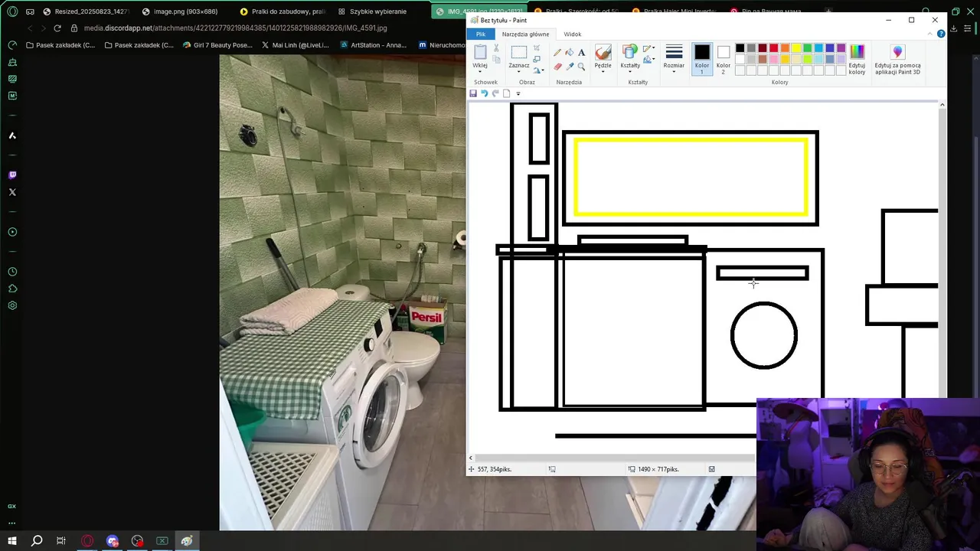Select the Color picker eyedropper tool

click(x=570, y=67)
